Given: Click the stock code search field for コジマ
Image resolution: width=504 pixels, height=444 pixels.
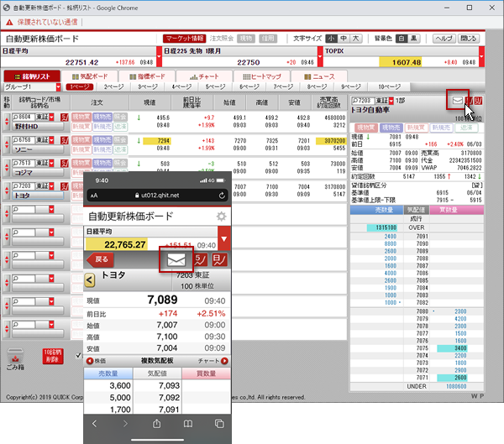Looking at the screenshot, I should 23,163.
